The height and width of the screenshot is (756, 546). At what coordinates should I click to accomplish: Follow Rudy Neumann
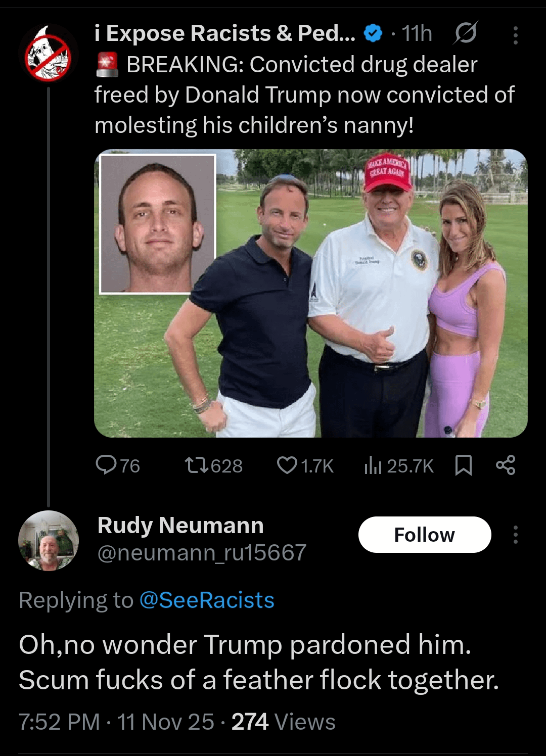click(424, 534)
